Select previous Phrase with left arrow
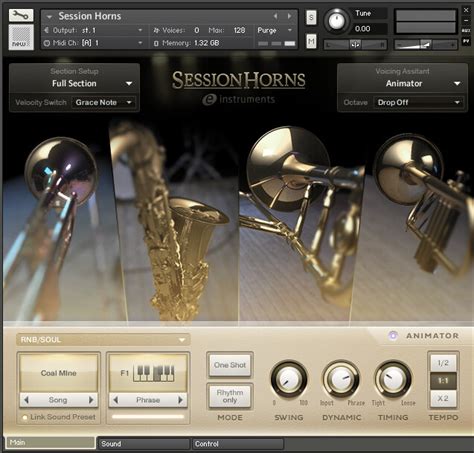474x453 pixels. click(x=116, y=400)
